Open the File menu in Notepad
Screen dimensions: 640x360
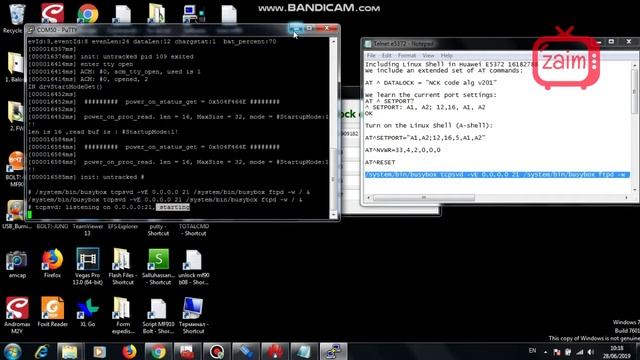click(x=371, y=56)
